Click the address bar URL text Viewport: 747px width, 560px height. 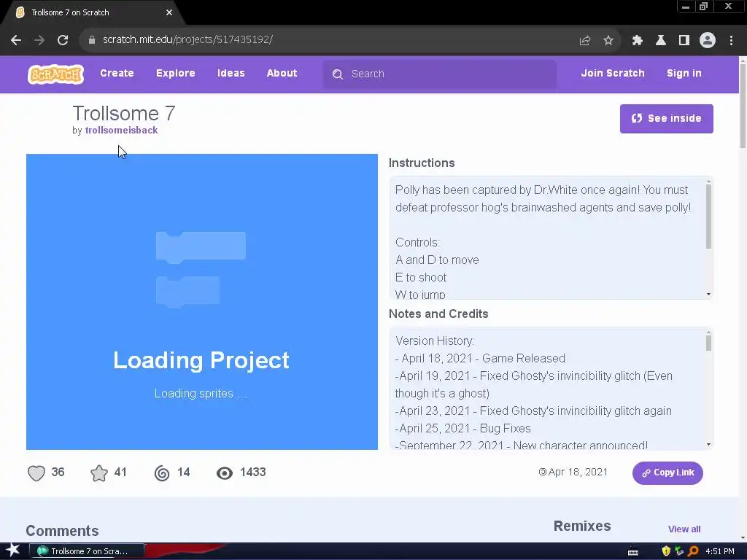click(187, 39)
